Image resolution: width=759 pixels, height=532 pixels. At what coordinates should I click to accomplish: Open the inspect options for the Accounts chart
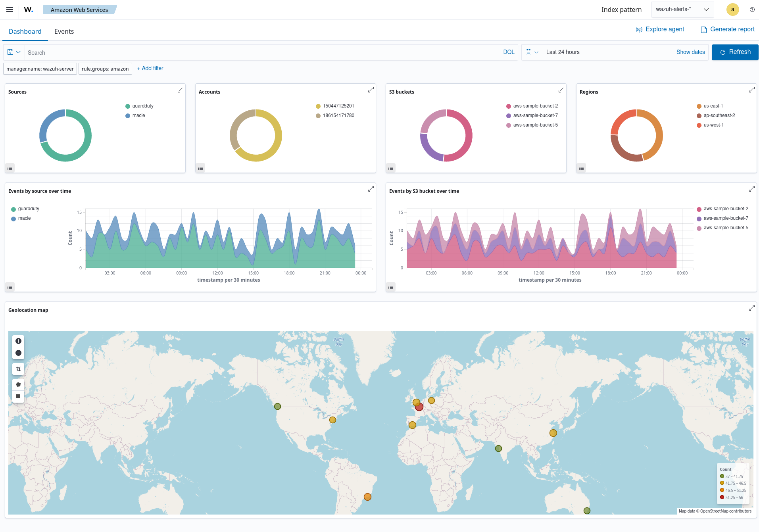pyautogui.click(x=200, y=168)
